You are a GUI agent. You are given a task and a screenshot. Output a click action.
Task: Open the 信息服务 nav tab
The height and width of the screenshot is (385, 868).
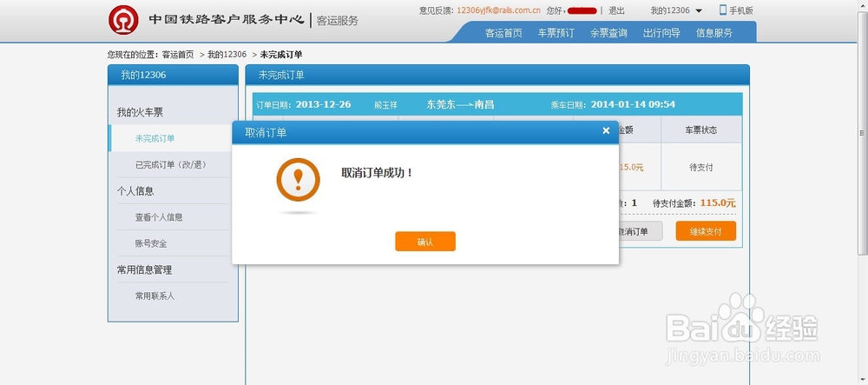click(714, 33)
